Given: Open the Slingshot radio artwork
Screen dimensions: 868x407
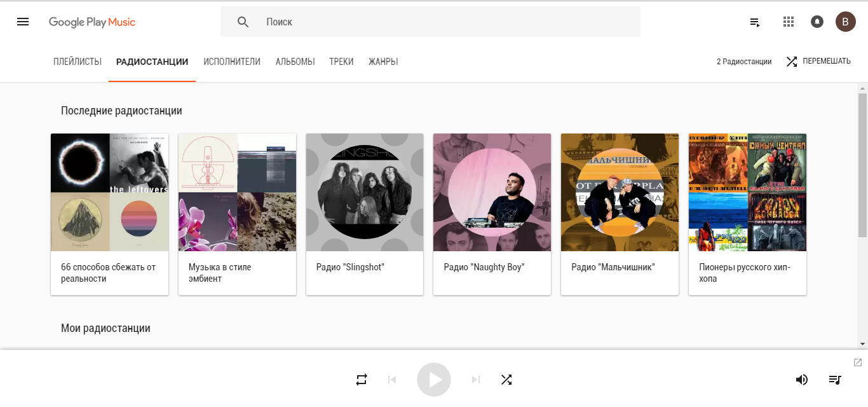Looking at the screenshot, I should point(365,193).
